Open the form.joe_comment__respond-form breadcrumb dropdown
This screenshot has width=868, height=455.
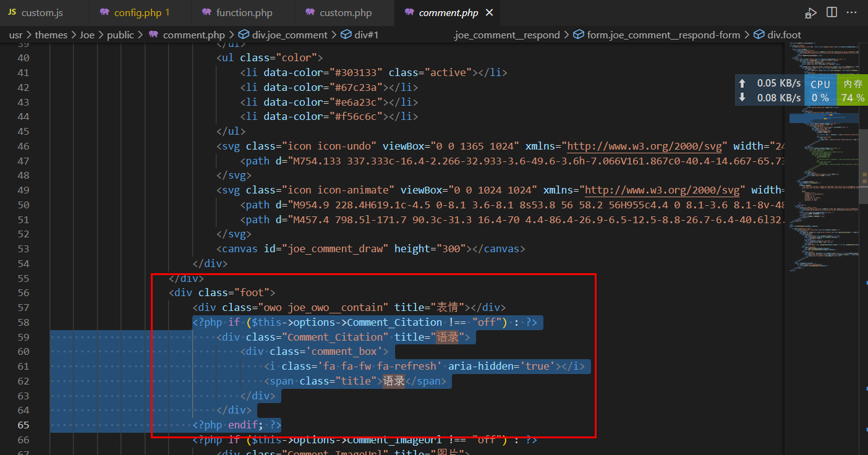point(663,35)
